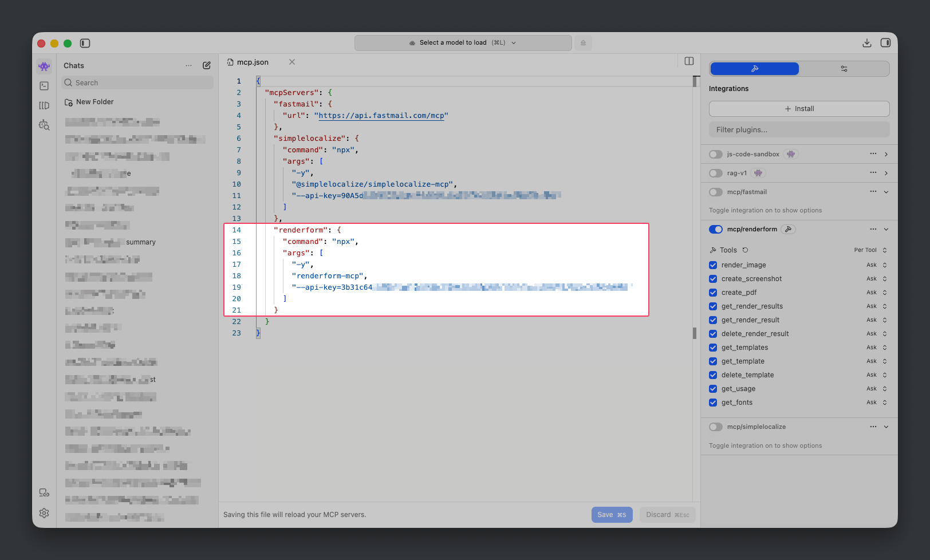Open options menu for mcp/simplelocalize
The image size is (930, 560).
pos(873,427)
